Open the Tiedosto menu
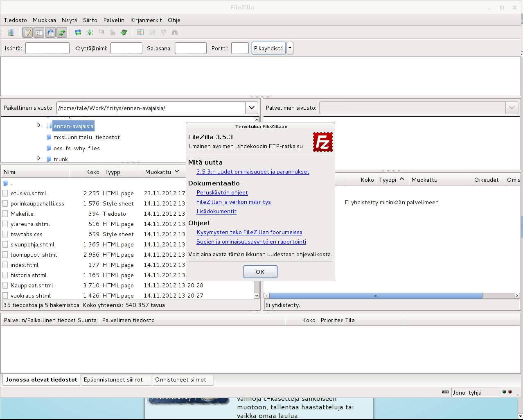 [x=16, y=20]
